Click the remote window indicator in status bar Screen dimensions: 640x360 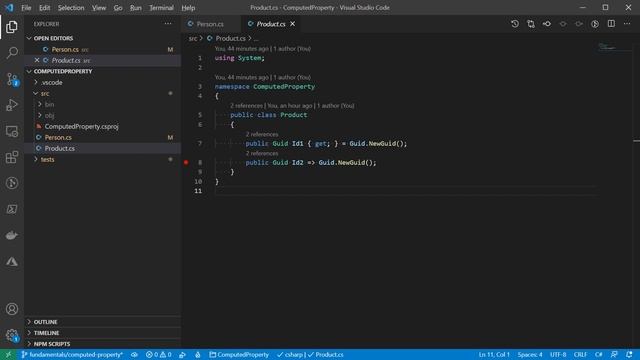[x=8, y=355]
